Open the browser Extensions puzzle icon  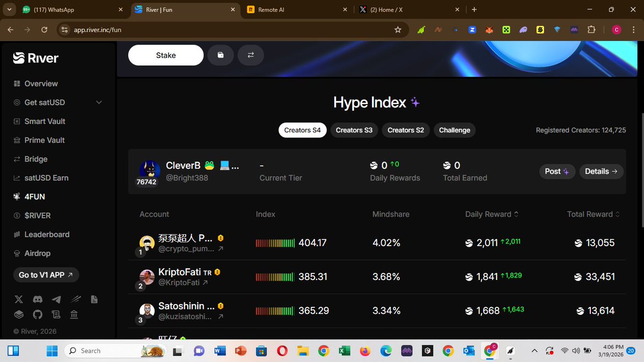click(x=591, y=30)
